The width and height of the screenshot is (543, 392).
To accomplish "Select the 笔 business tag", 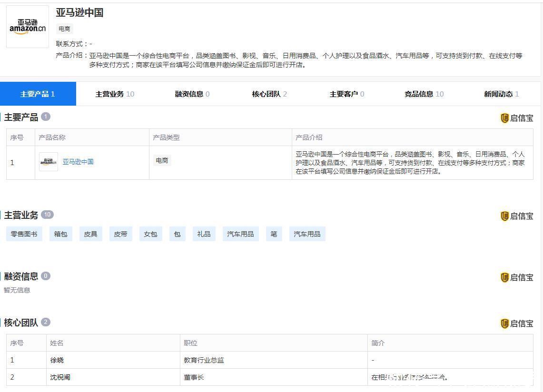I will tap(274, 234).
